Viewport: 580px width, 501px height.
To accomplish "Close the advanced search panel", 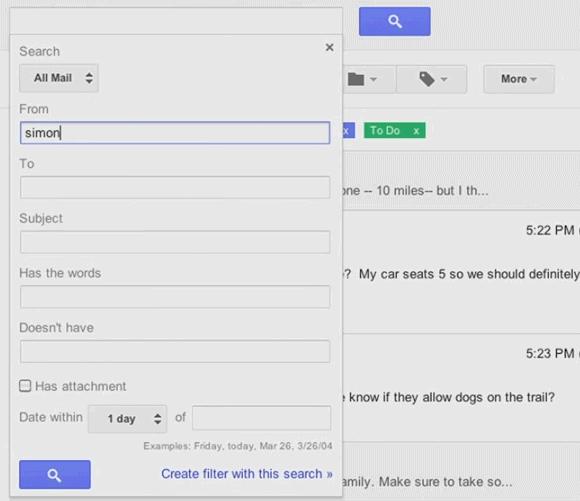I will (330, 47).
